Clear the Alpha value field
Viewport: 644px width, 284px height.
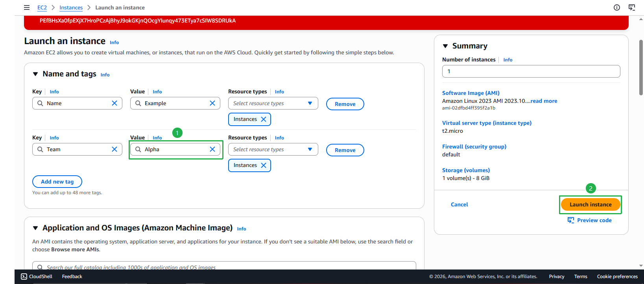pos(212,149)
